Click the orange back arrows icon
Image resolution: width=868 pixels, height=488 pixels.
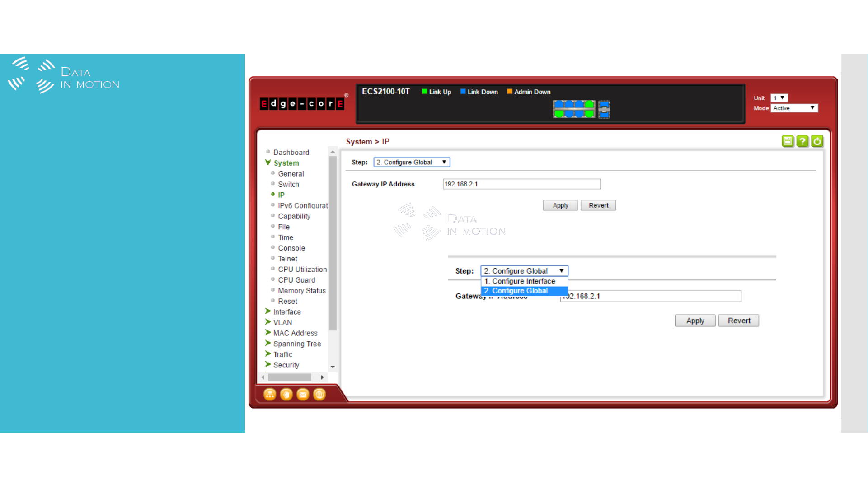tap(286, 395)
